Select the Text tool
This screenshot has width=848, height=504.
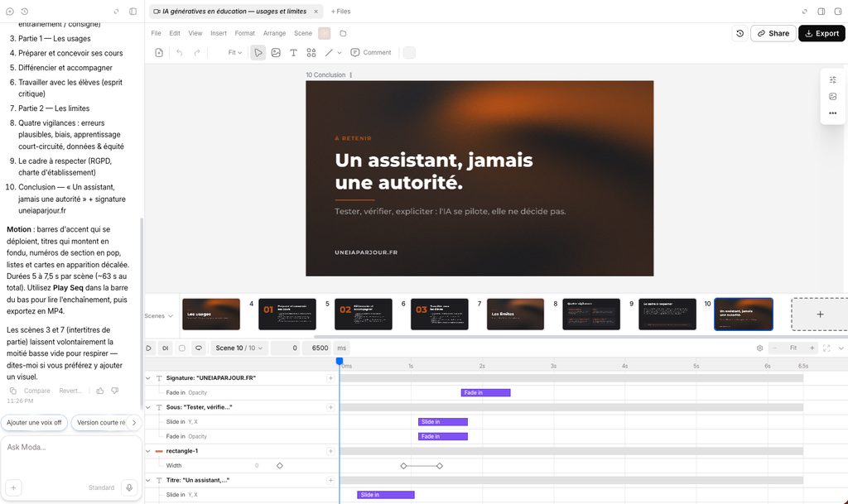(x=293, y=52)
